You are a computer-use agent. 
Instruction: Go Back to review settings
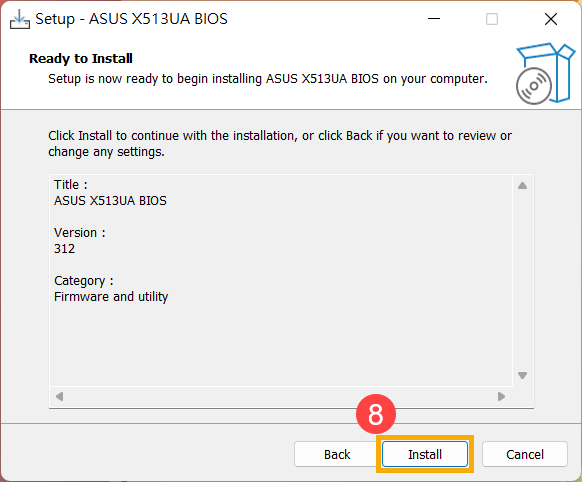coord(337,454)
